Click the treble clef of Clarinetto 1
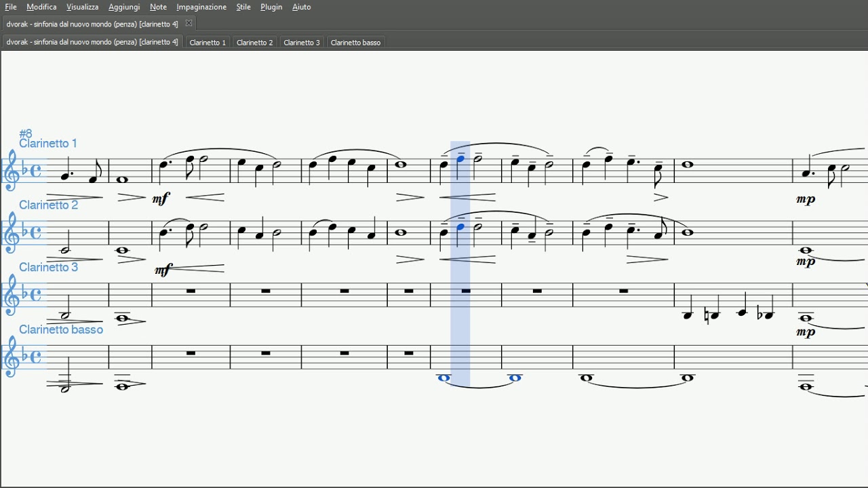868x488 pixels. [x=12, y=170]
